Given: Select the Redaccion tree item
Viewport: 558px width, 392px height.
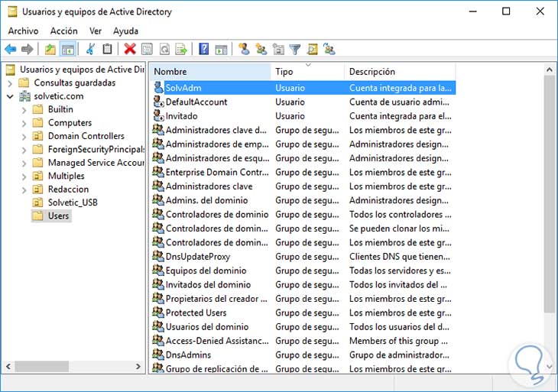Looking at the screenshot, I should 68,190.
